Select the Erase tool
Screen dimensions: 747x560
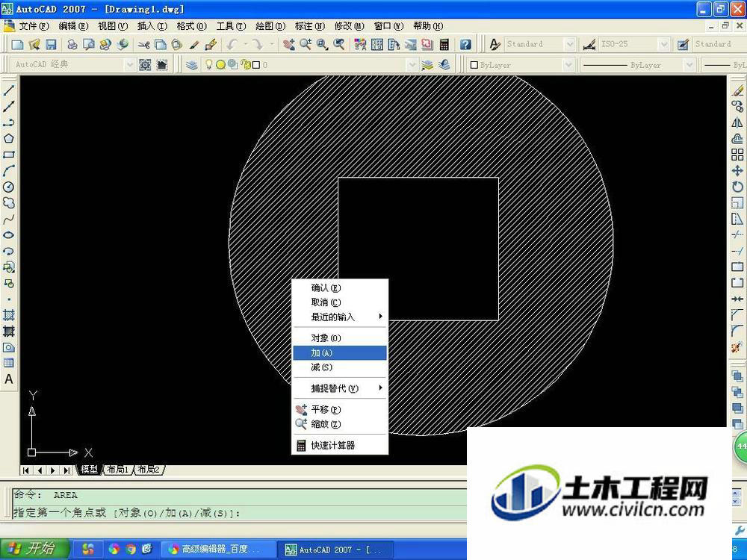coord(737,90)
